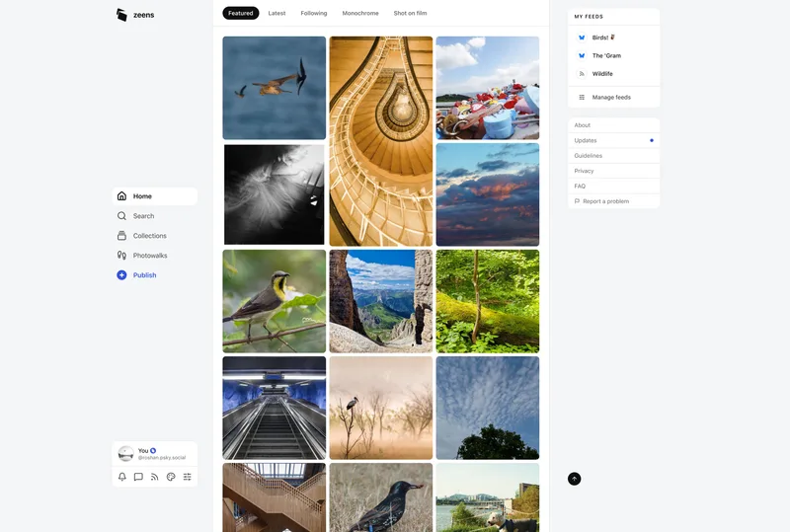
Task: Click the RSS feeds icon in profile card
Action: click(155, 477)
